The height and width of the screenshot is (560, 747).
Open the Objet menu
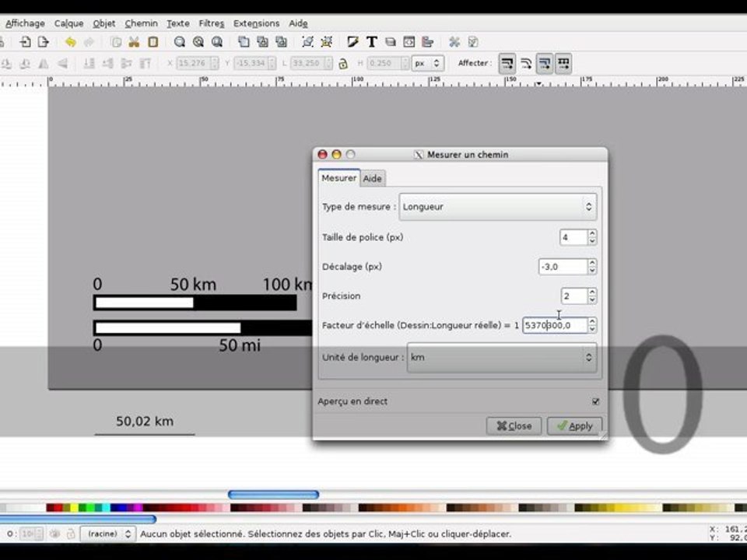tap(103, 23)
